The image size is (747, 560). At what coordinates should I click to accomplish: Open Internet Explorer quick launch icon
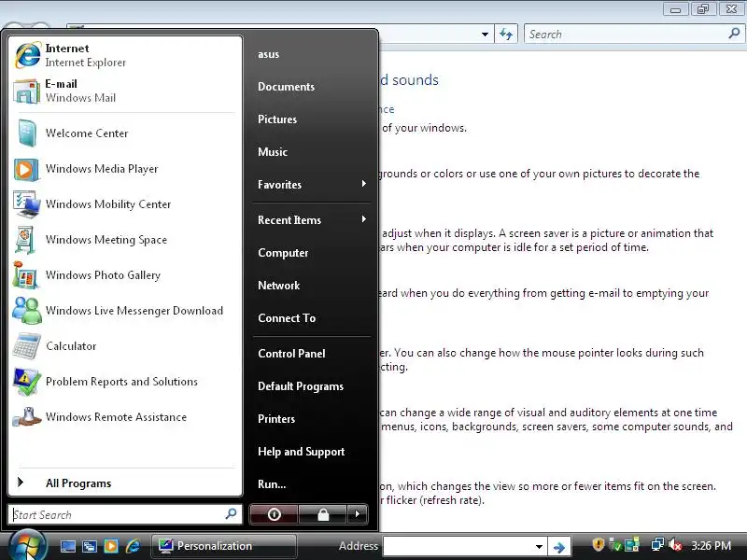click(x=133, y=546)
